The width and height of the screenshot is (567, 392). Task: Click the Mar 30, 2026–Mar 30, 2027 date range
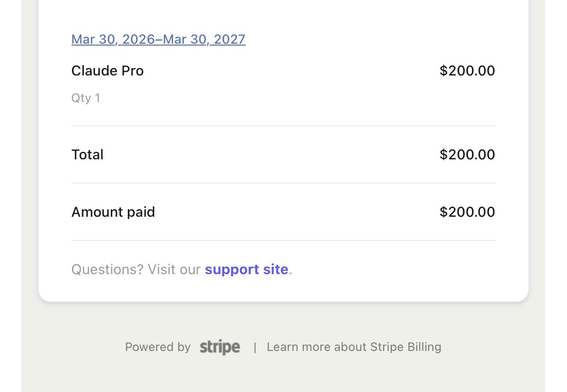[158, 39]
